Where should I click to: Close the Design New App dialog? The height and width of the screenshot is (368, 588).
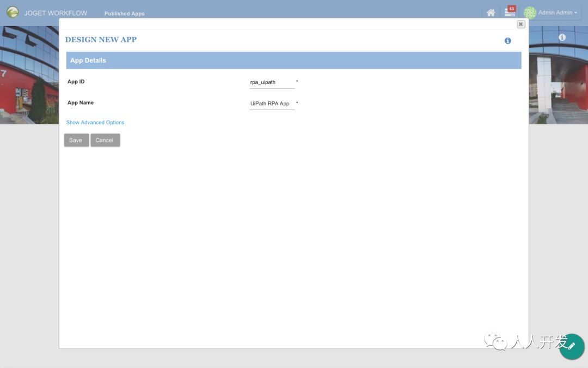point(520,24)
